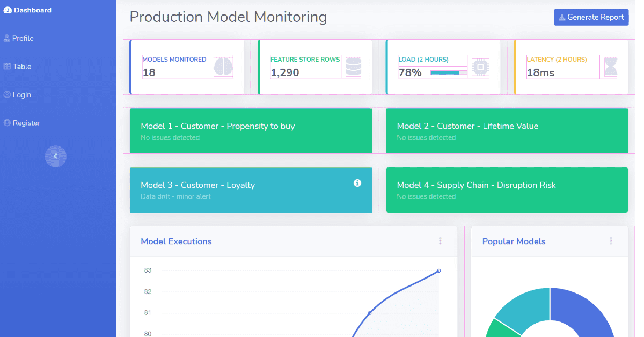Open the Dashboard menu item
Viewport: 644px width, 337px height.
click(28, 10)
